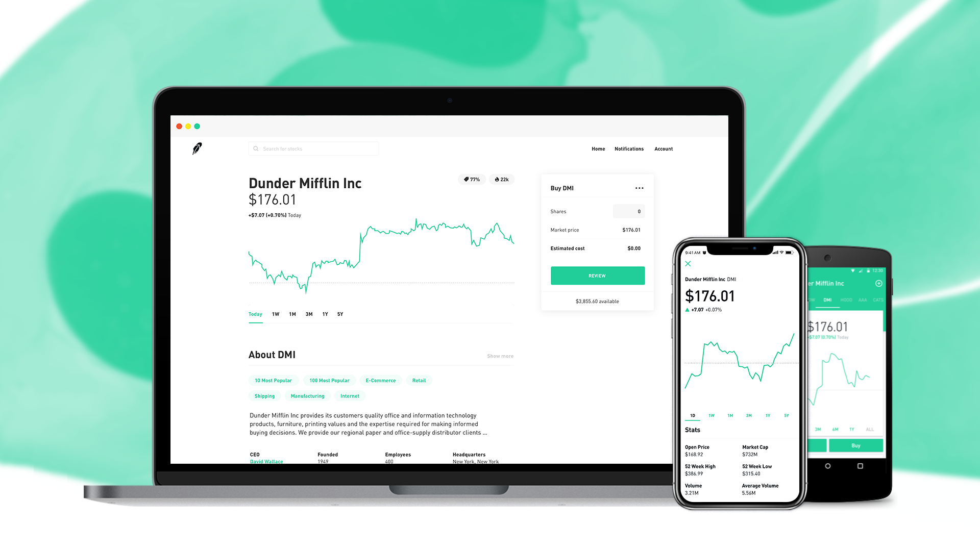980x551 pixels.
Task: Click the Home navigation menu item
Action: pyautogui.click(x=598, y=148)
